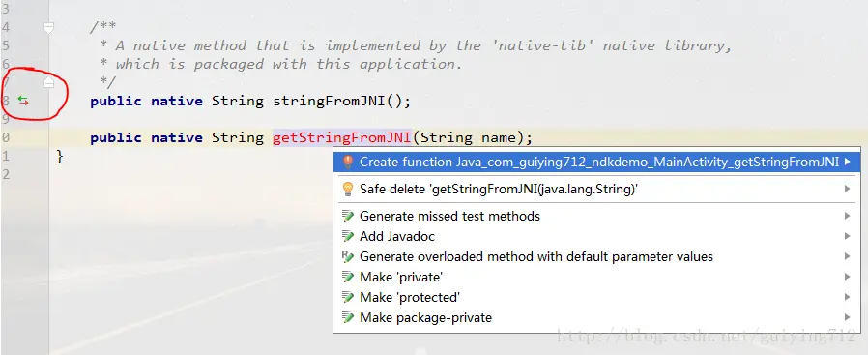Expand submenu arrow for Add Javadoc
This screenshot has height=355, width=868.
(848, 236)
